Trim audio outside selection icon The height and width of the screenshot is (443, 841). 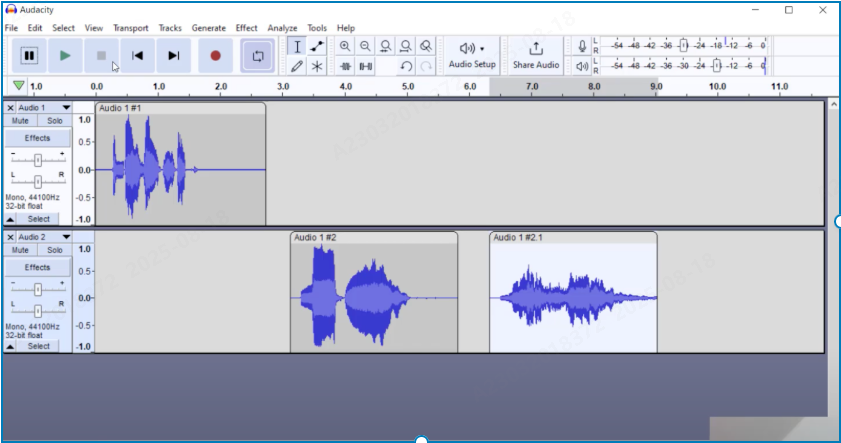click(x=345, y=67)
